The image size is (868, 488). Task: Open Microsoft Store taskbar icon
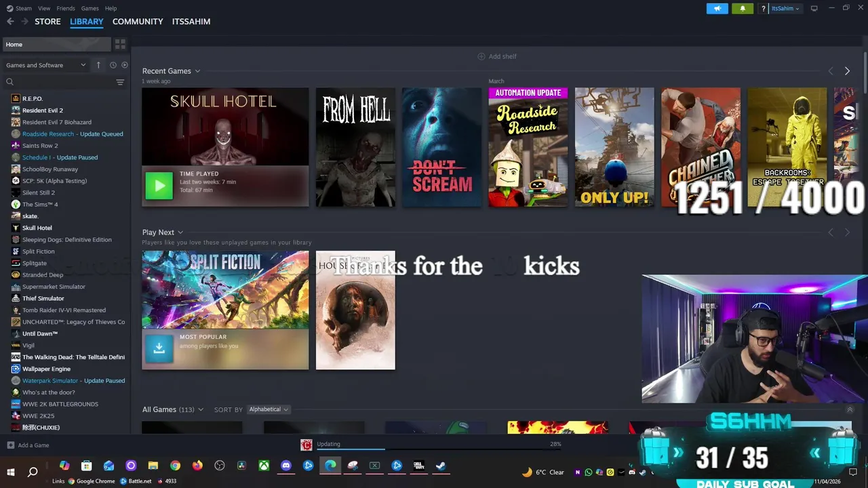click(87, 466)
